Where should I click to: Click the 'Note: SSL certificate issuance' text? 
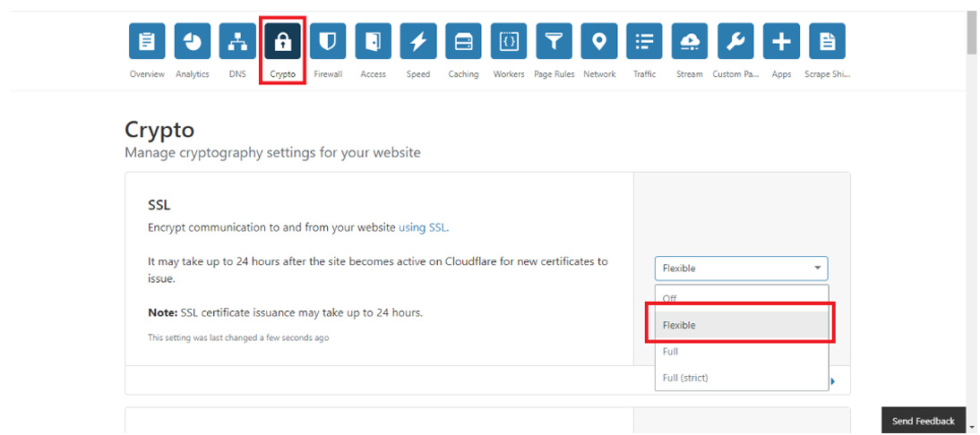click(285, 312)
